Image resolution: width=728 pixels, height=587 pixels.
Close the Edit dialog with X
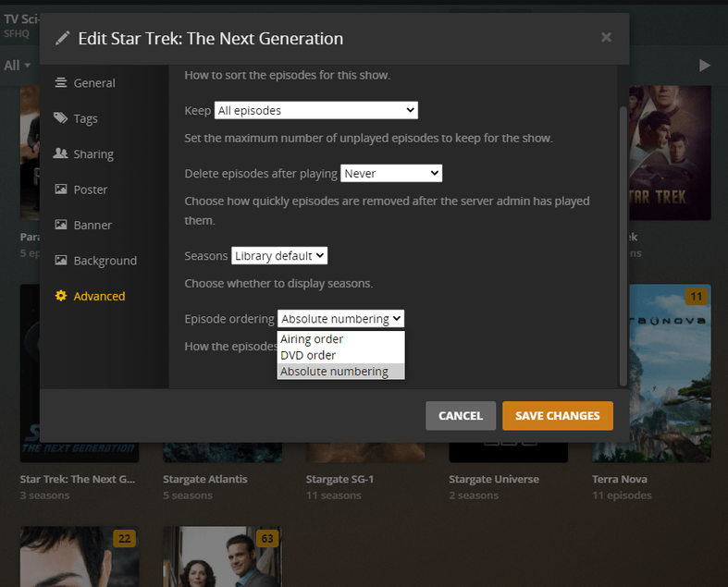(606, 37)
